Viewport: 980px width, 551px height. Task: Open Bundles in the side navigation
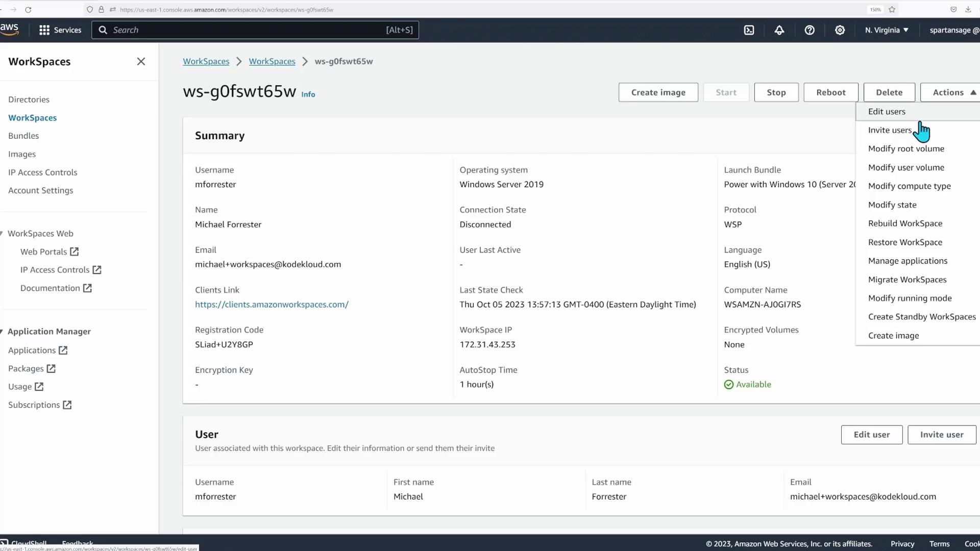[23, 136]
